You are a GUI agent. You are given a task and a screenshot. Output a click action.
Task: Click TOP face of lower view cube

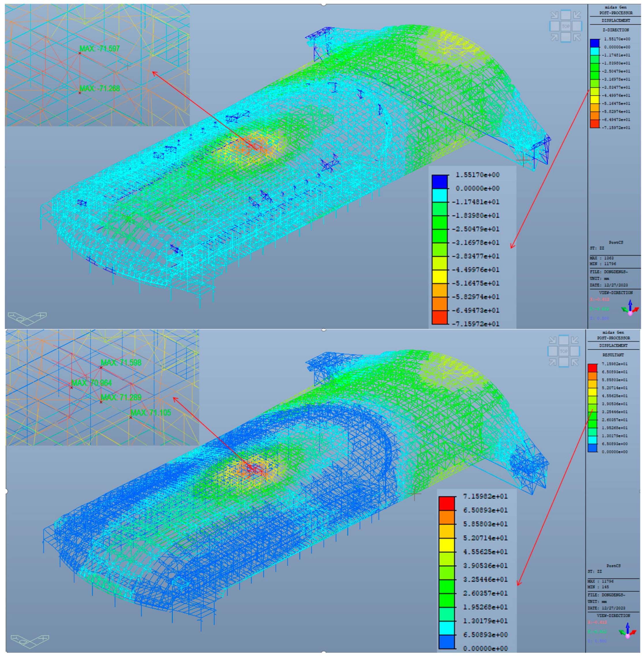click(563, 351)
